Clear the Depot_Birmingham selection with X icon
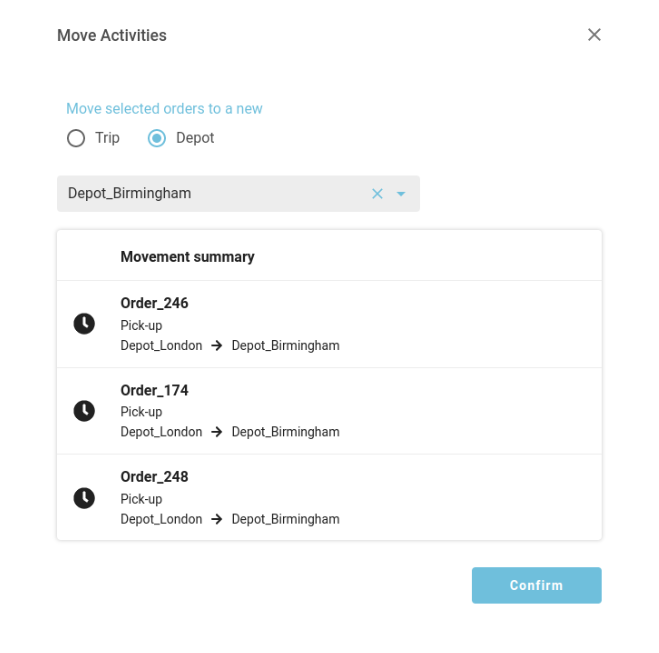The height and width of the screenshot is (653, 659). tap(377, 194)
